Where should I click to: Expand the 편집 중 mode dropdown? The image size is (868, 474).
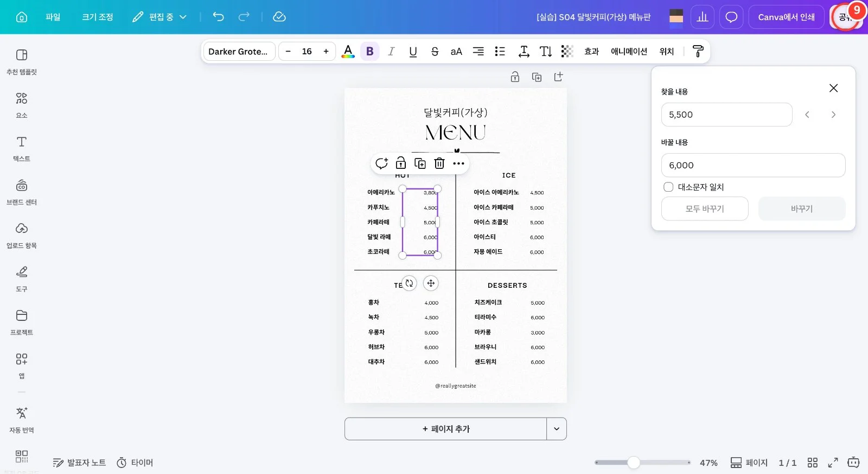pos(159,17)
